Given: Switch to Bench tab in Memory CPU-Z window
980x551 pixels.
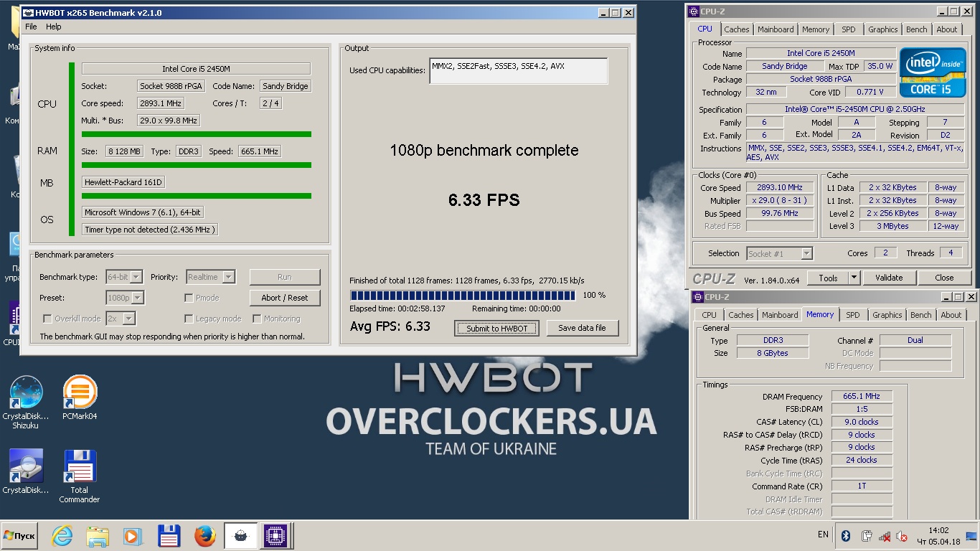Looking at the screenshot, I should point(920,315).
